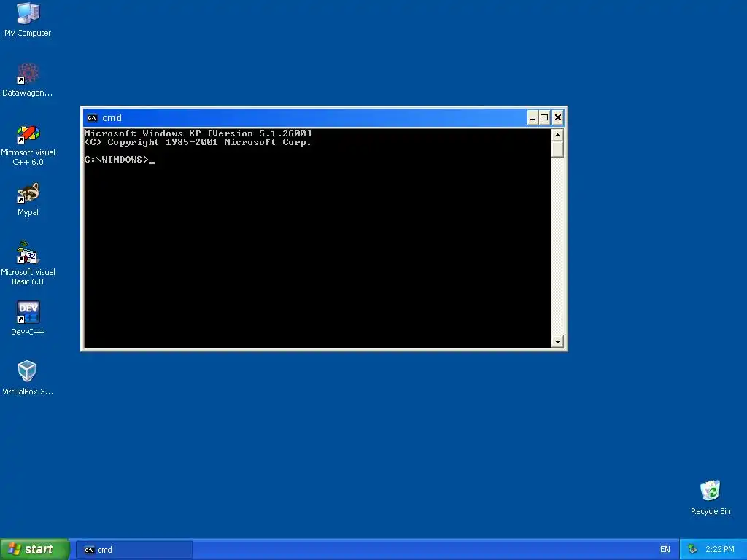Minimize the cmd window
The width and height of the screenshot is (747, 560).
[533, 117]
